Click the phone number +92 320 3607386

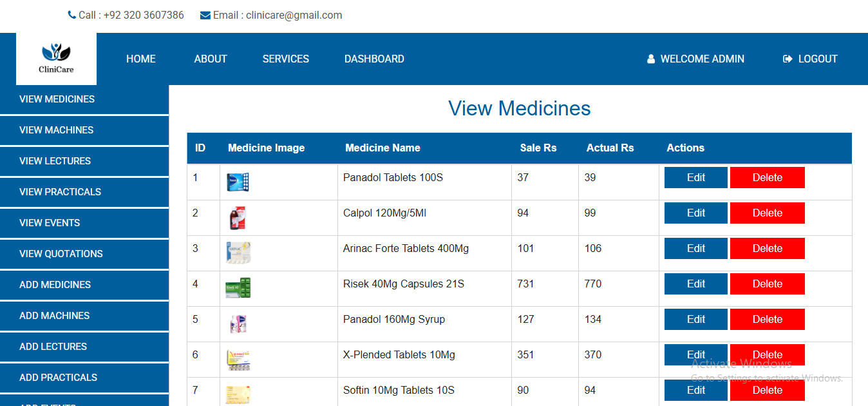[144, 15]
